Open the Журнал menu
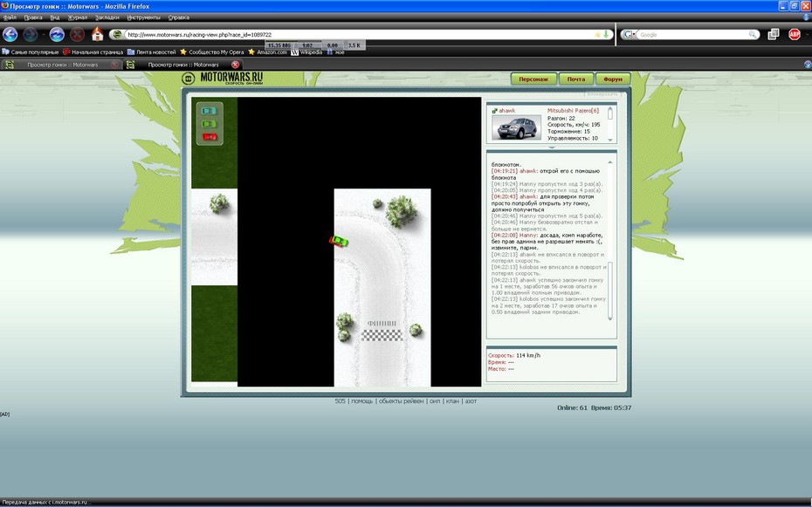This screenshot has width=812, height=507. (x=78, y=17)
